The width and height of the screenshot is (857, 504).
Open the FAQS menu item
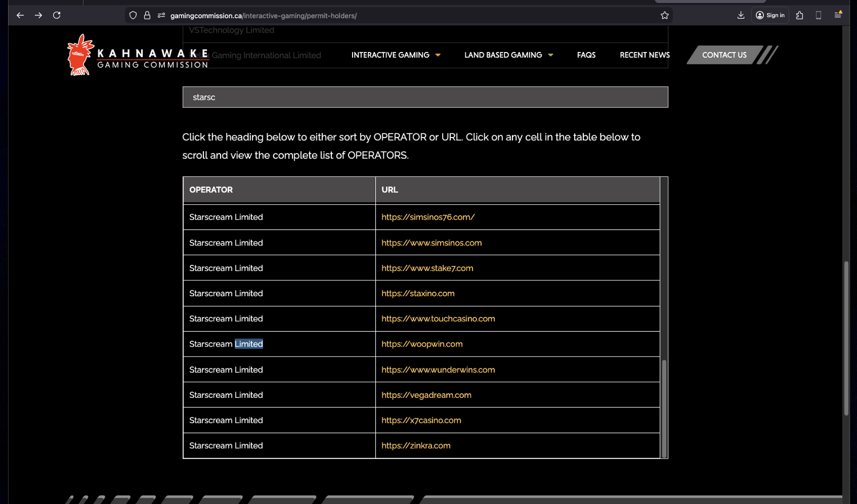click(586, 55)
